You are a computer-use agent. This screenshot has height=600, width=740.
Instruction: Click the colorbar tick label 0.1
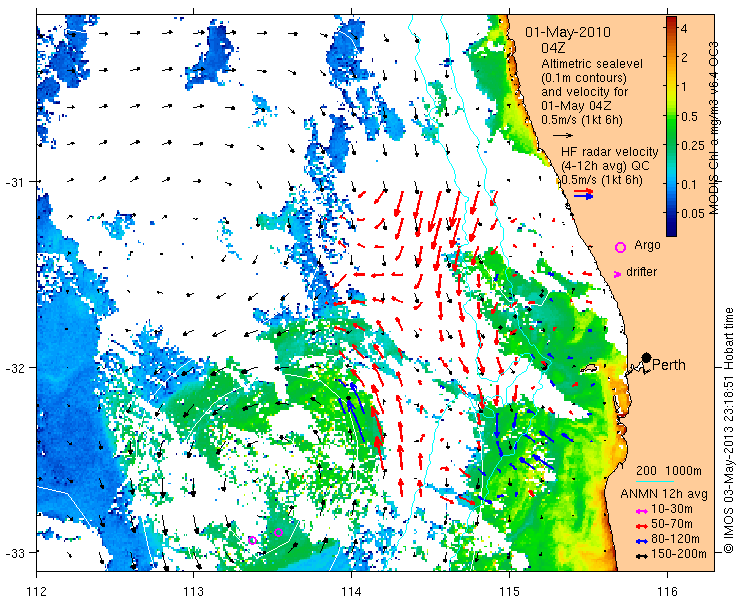[690, 184]
